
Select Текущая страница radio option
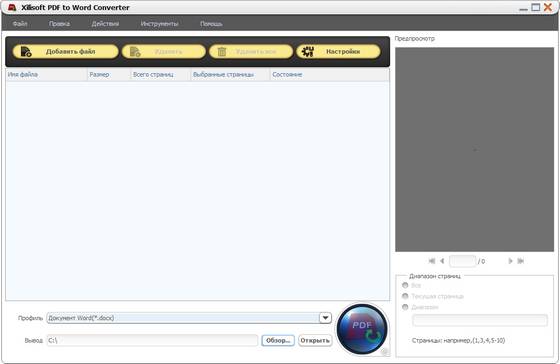coord(405,296)
